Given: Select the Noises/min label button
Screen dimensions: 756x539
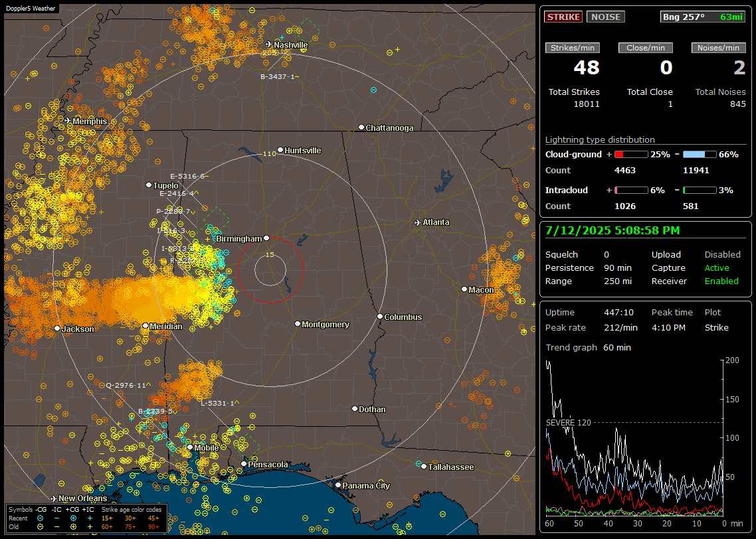Looking at the screenshot, I should click(718, 48).
